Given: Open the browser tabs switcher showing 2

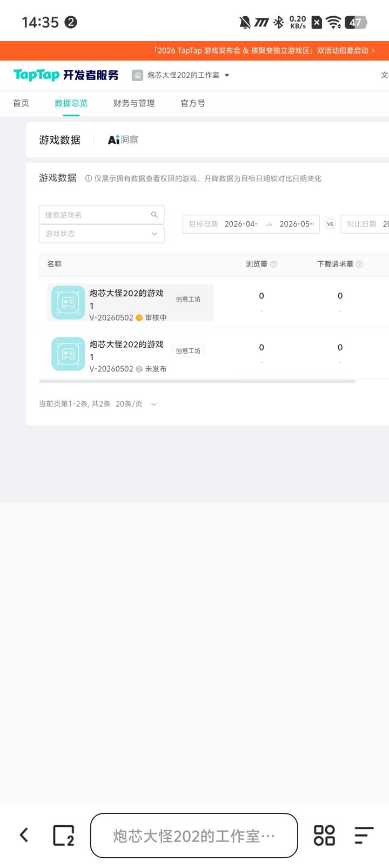Looking at the screenshot, I should pos(63,835).
